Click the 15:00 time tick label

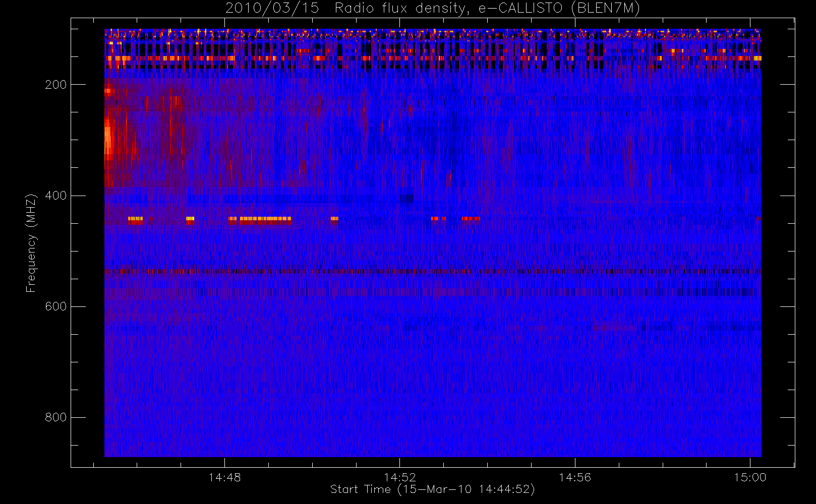(x=750, y=477)
